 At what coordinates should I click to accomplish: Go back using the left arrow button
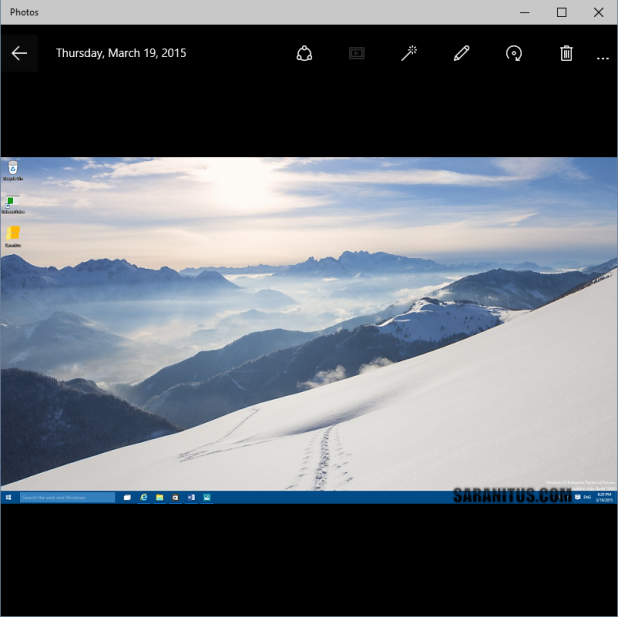(19, 53)
